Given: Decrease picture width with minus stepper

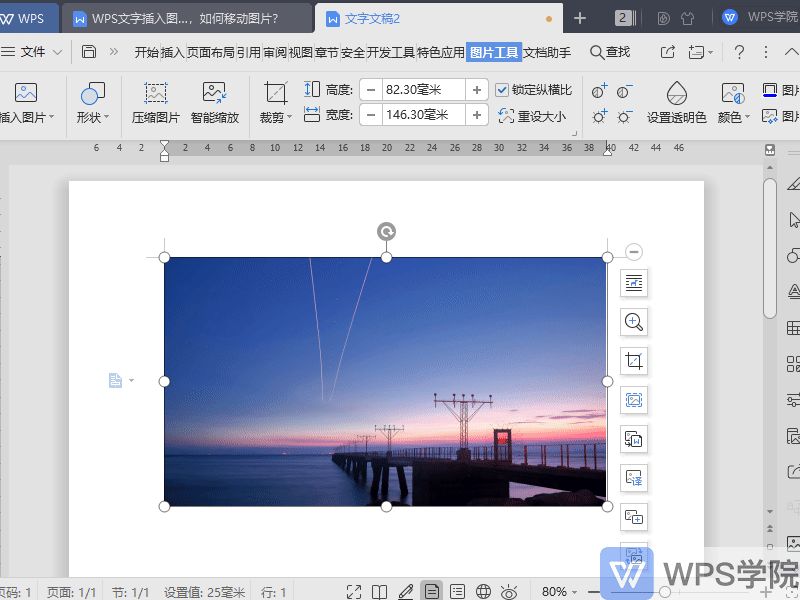Looking at the screenshot, I should point(371,115).
